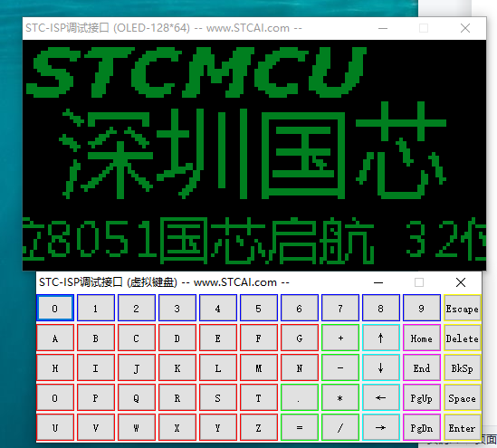Viewport: 497px width, 448px height.
Task: Select the letter E key
Action: coord(218,338)
